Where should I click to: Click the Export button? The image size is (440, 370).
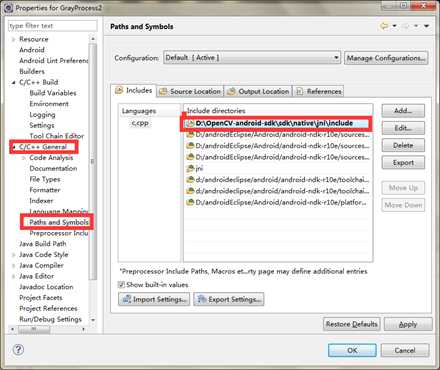403,163
